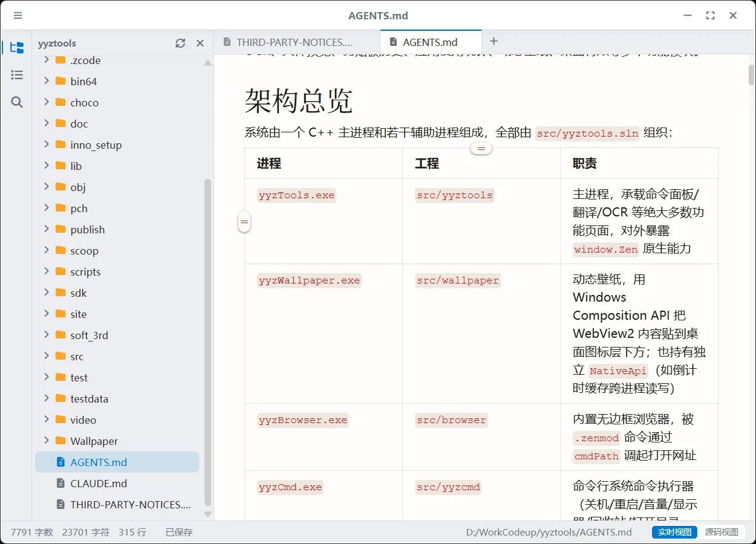Screen dimensions: 756x544
Task: Select AGENTS.md in the file tree
Action: (x=117, y=462)
